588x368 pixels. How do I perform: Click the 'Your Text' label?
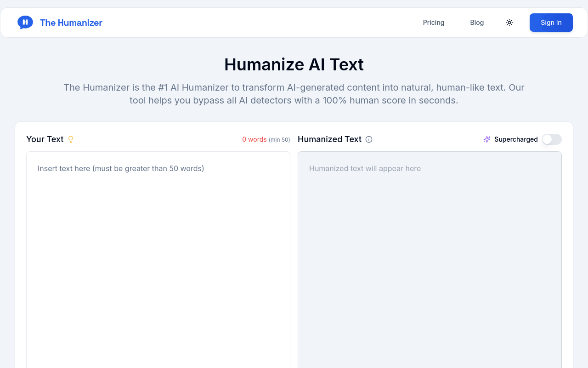tap(45, 139)
